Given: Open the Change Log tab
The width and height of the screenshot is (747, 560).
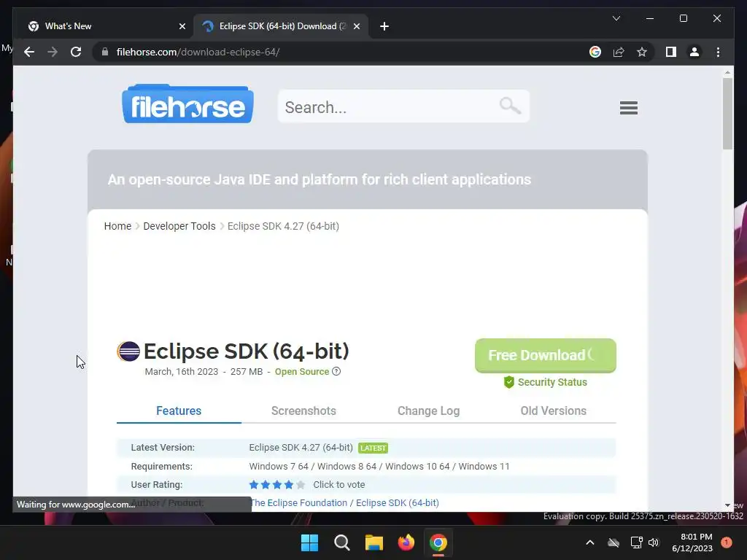Looking at the screenshot, I should click(x=428, y=411).
